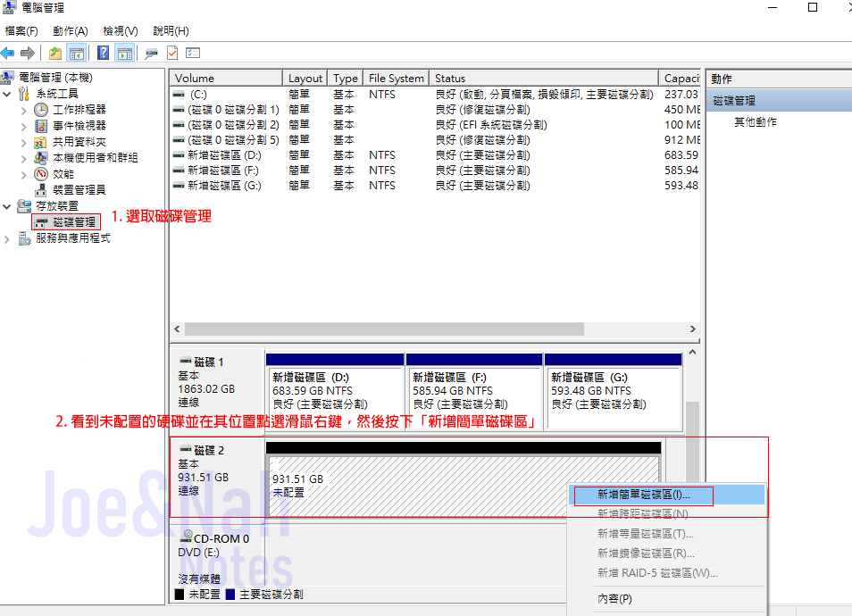Toggle the show/hide action pane toolbar icon
852x616 pixels.
coord(125,52)
